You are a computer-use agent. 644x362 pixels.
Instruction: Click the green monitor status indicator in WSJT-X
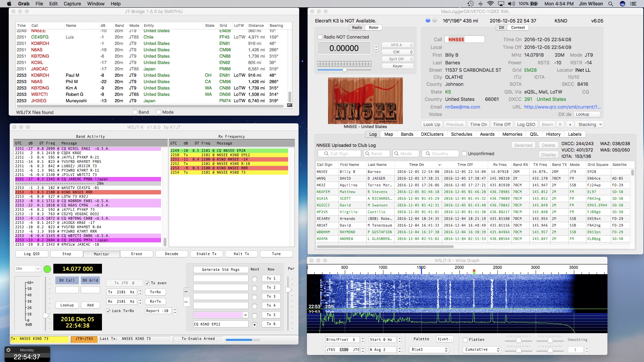point(47,269)
